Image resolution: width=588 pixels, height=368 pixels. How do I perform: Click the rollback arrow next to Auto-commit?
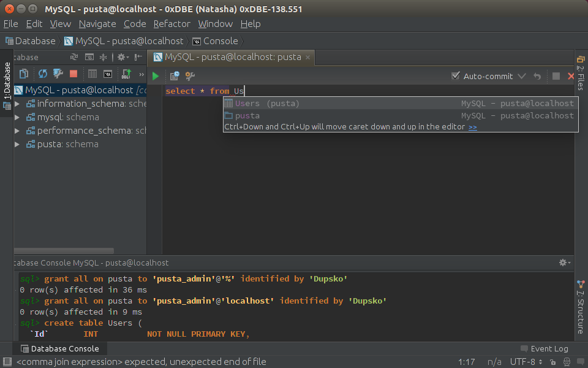537,76
